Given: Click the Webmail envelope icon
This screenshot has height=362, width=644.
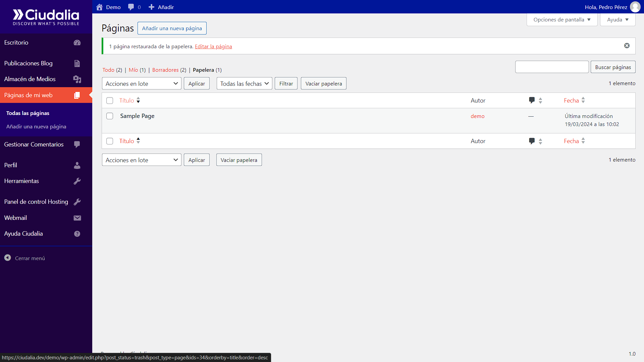Looking at the screenshot, I should tap(77, 218).
